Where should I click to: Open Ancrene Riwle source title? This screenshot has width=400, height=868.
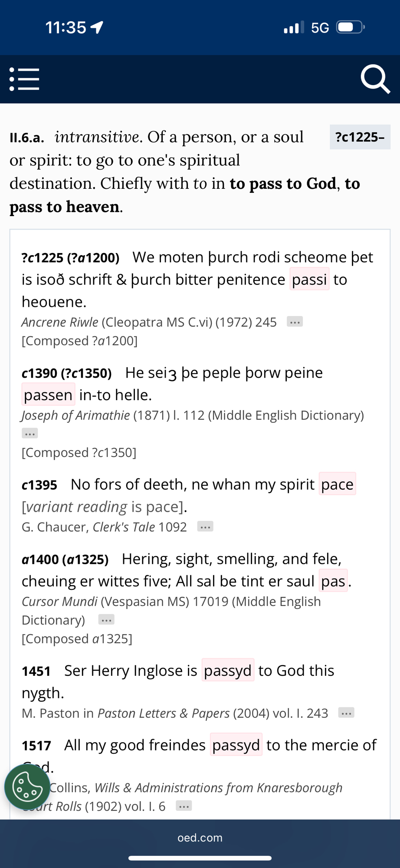(60, 322)
